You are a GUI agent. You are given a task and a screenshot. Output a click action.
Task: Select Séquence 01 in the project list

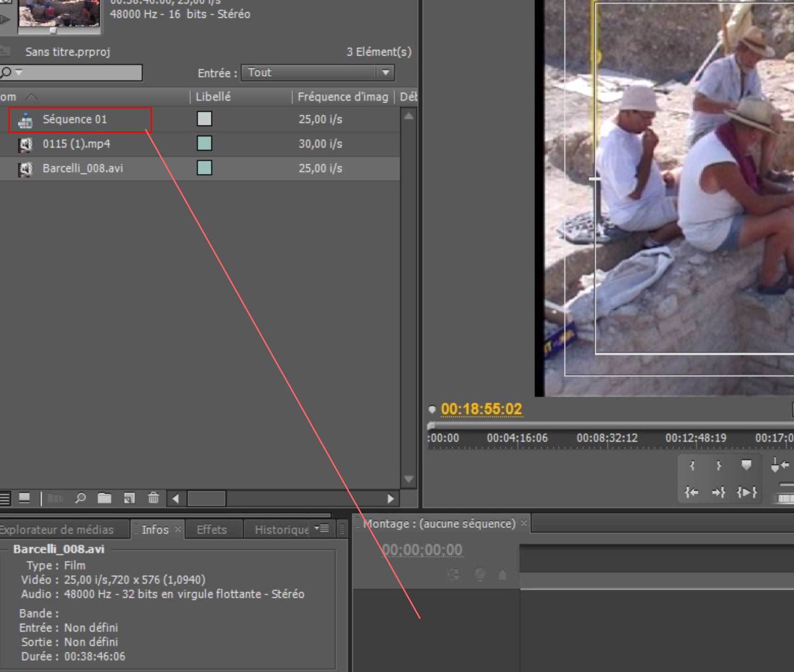75,119
